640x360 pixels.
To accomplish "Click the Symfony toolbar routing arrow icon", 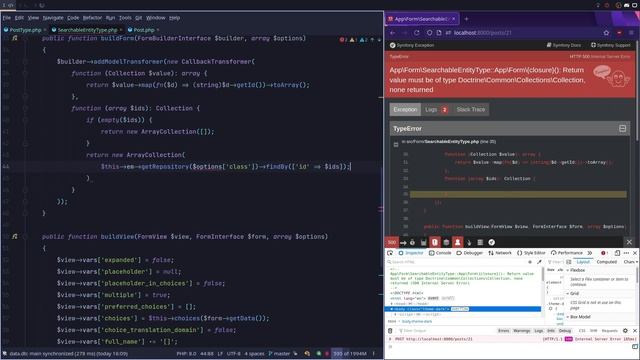I will coord(403,242).
